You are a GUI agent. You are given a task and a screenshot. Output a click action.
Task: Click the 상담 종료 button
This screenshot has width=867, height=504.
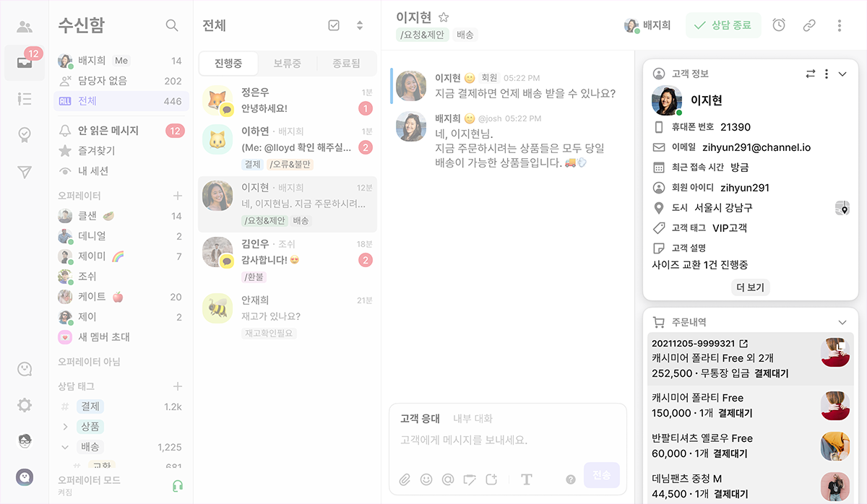pyautogui.click(x=723, y=25)
